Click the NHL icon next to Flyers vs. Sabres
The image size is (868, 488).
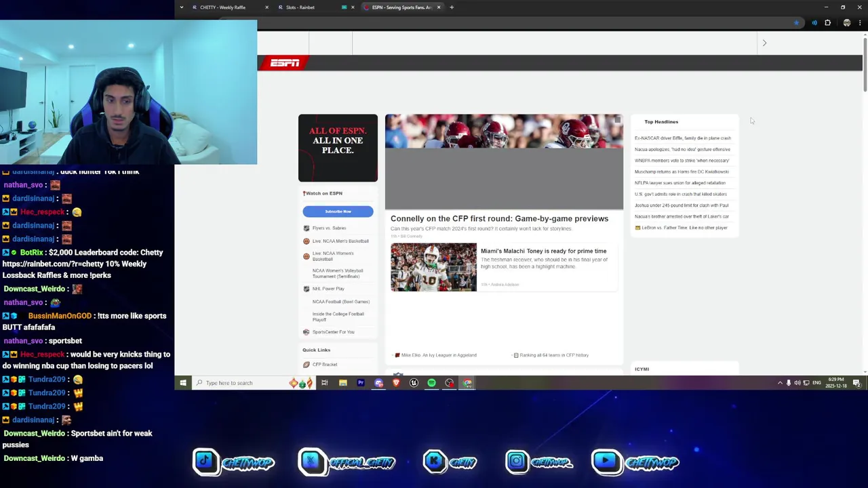306,228
